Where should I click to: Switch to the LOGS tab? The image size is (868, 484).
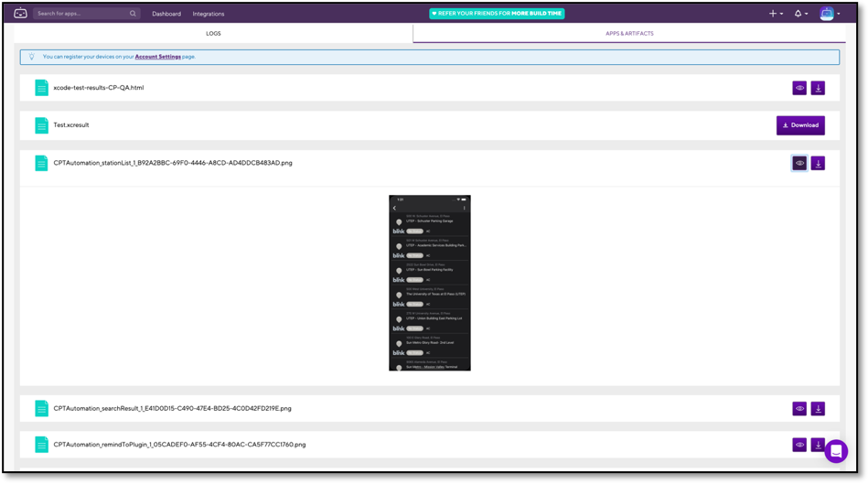213,34
